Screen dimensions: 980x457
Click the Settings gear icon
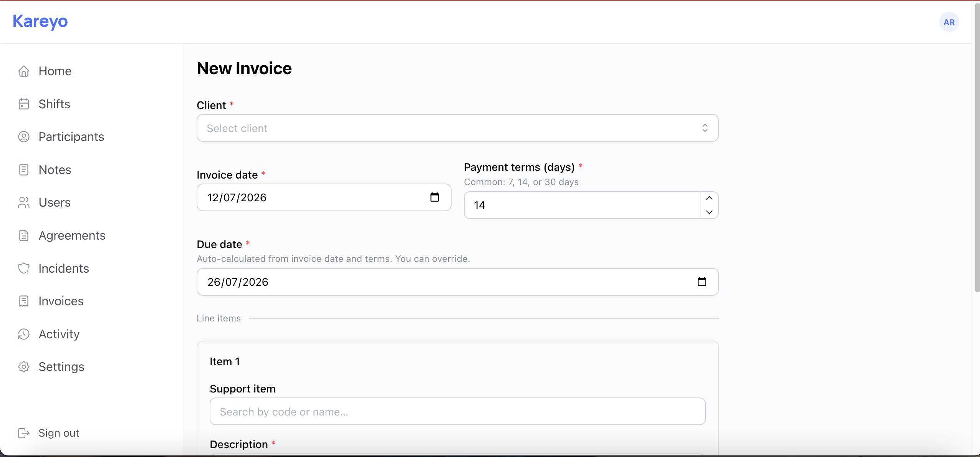tap(24, 367)
